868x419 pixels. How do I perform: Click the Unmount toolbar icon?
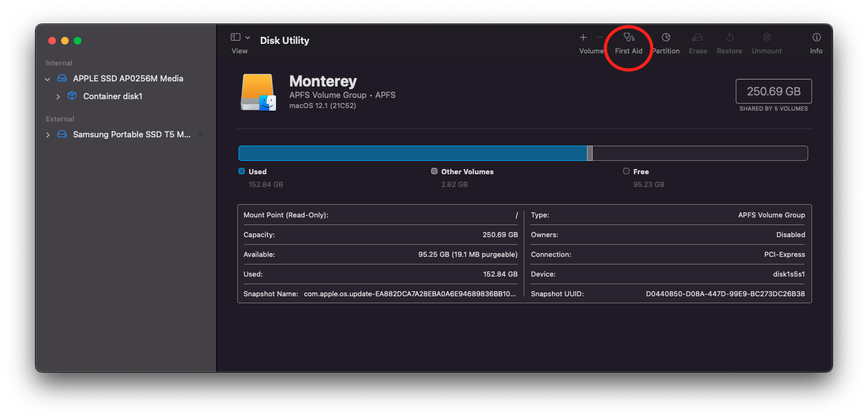[767, 38]
